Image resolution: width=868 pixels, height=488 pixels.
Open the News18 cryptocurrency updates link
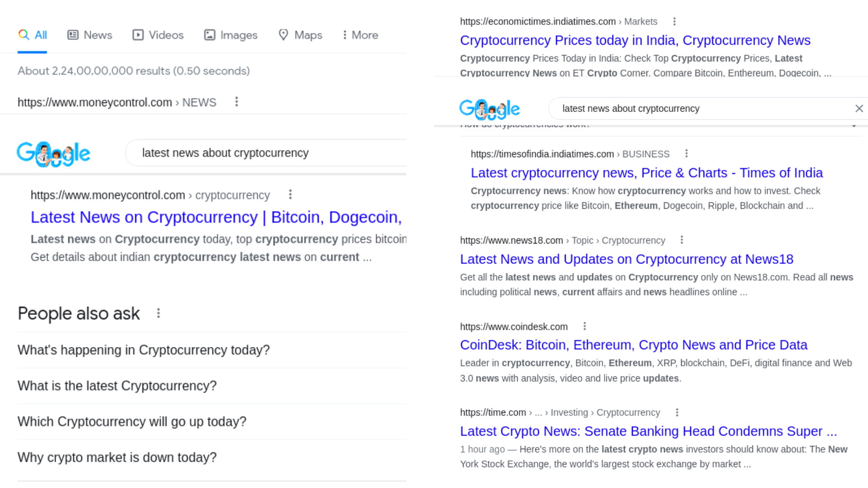tap(626, 259)
